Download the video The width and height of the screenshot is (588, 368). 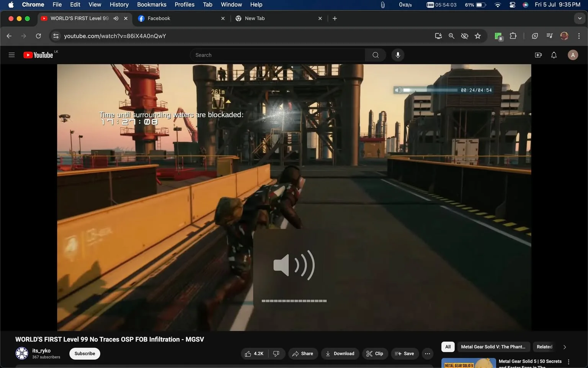coord(340,353)
